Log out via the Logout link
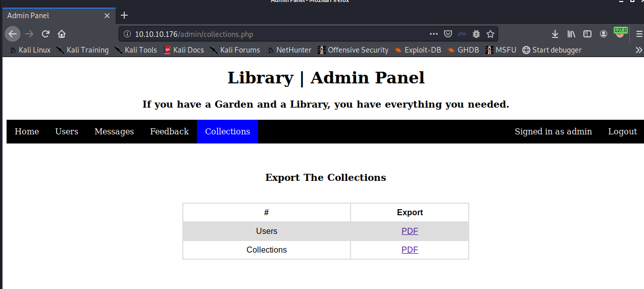 point(622,131)
